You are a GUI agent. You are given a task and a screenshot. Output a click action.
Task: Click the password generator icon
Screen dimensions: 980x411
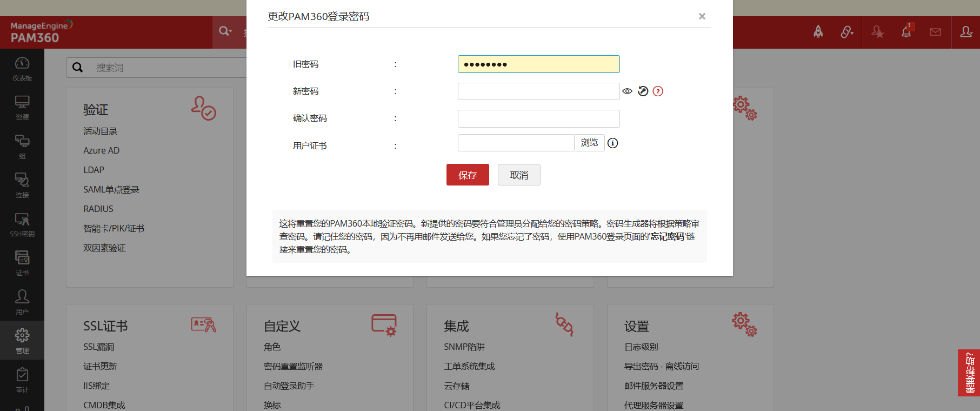(x=643, y=91)
